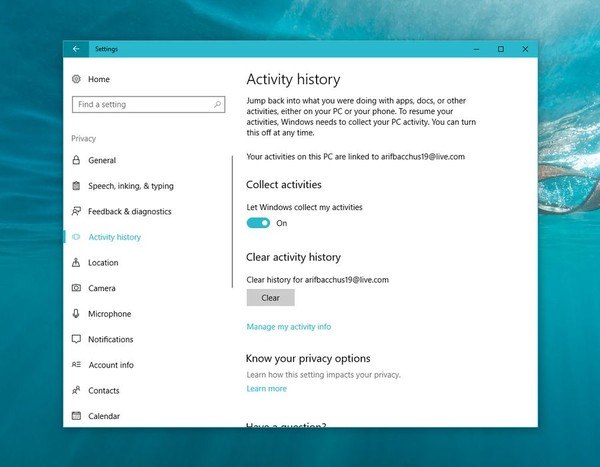The width and height of the screenshot is (600, 467).
Task: Click the Camera icon in sidebar
Action: click(76, 288)
